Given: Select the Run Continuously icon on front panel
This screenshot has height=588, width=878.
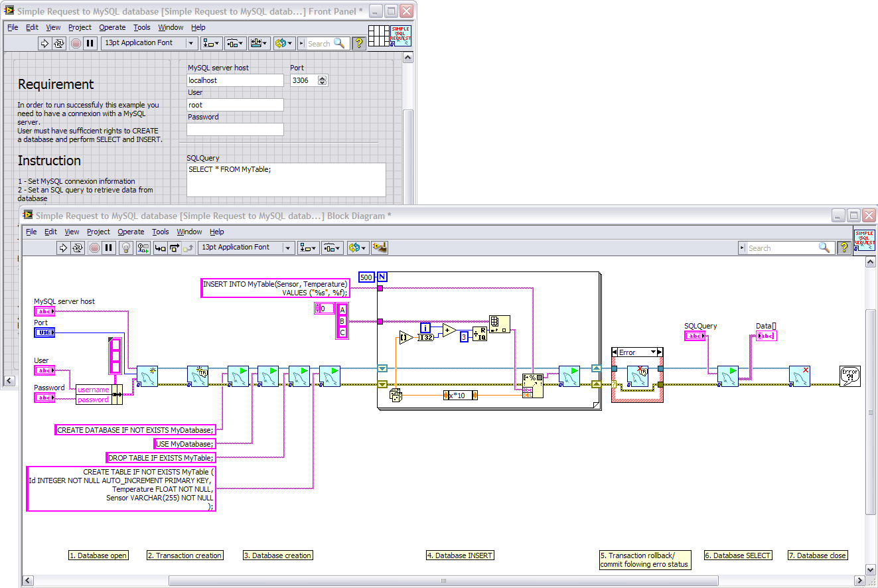Looking at the screenshot, I should 59,43.
